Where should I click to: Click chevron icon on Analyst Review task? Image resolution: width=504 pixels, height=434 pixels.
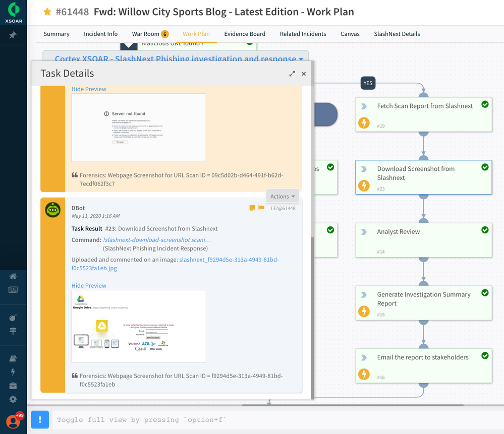click(364, 232)
